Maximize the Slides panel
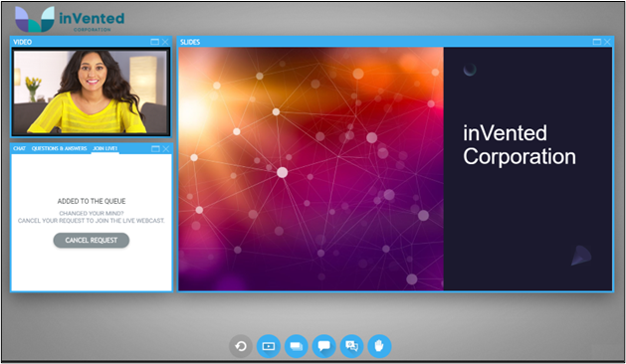This screenshot has width=626, height=364. tap(597, 42)
